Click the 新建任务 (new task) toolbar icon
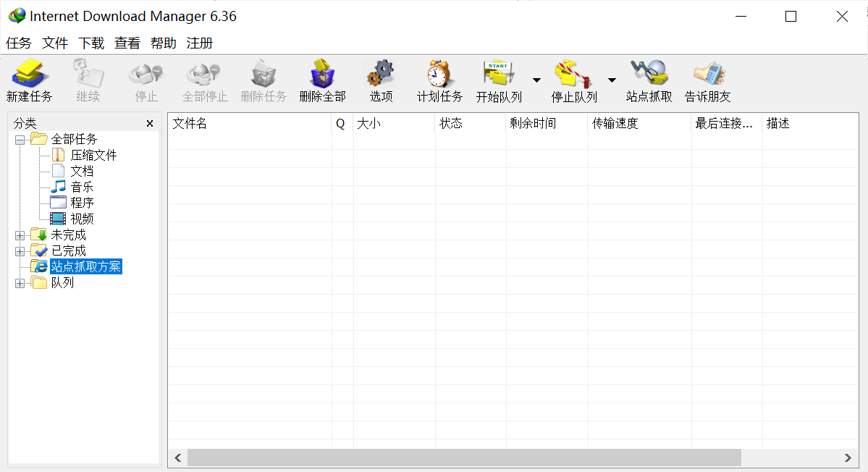This screenshot has height=472, width=868. click(x=30, y=74)
